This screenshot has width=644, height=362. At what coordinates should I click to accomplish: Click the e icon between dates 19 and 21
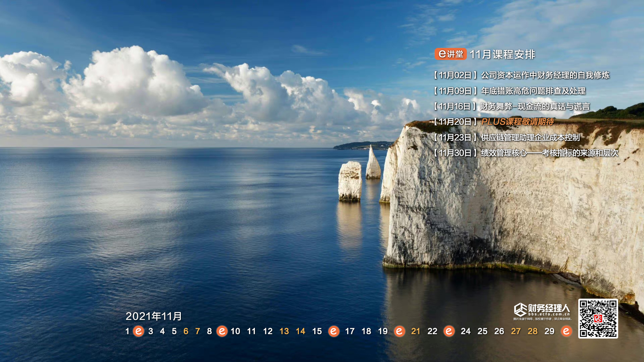pos(399,331)
